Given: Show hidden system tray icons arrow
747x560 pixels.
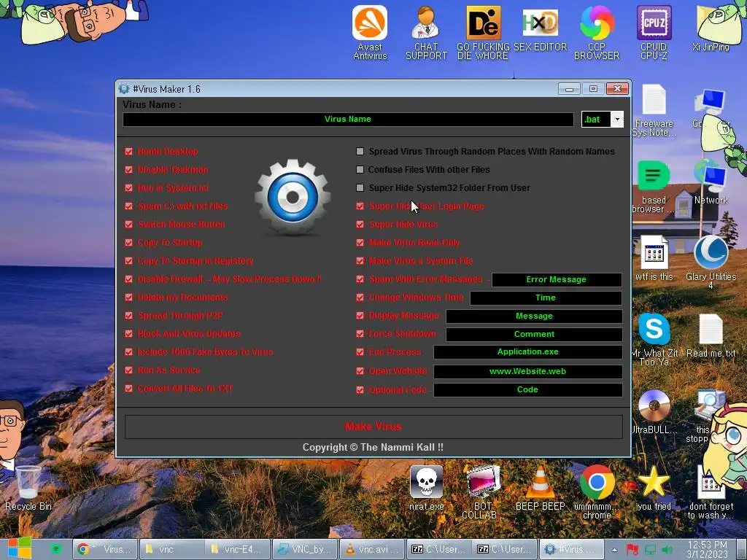Looking at the screenshot, I should pos(614,550).
